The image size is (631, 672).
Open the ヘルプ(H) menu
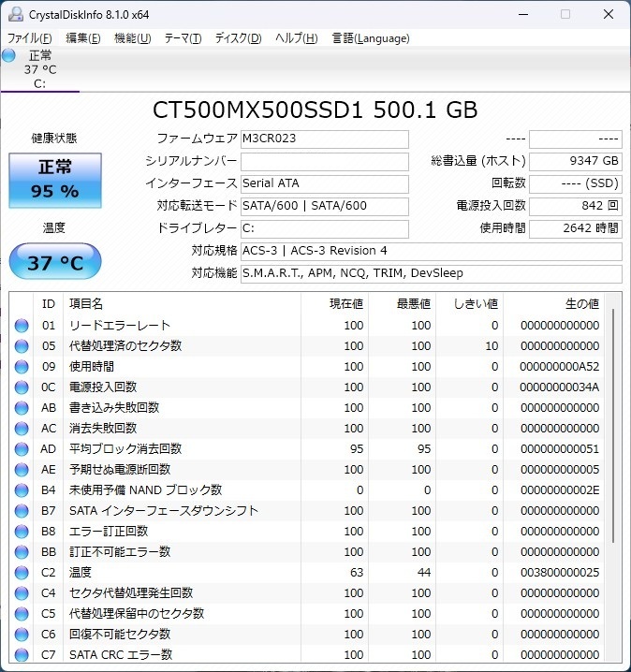[296, 38]
